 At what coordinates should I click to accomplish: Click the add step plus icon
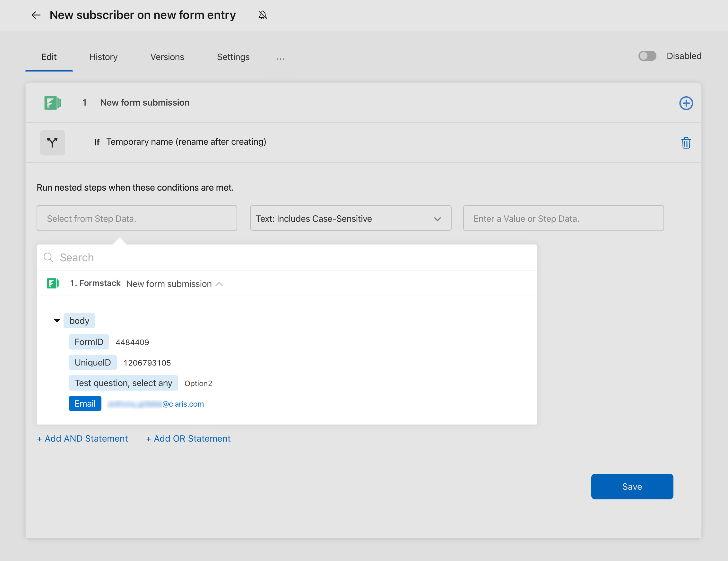(686, 102)
